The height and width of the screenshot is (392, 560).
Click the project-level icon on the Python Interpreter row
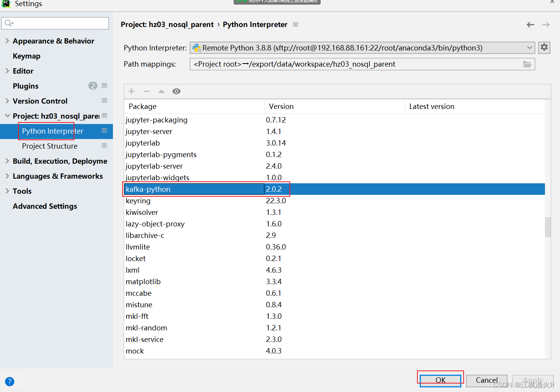click(x=104, y=131)
